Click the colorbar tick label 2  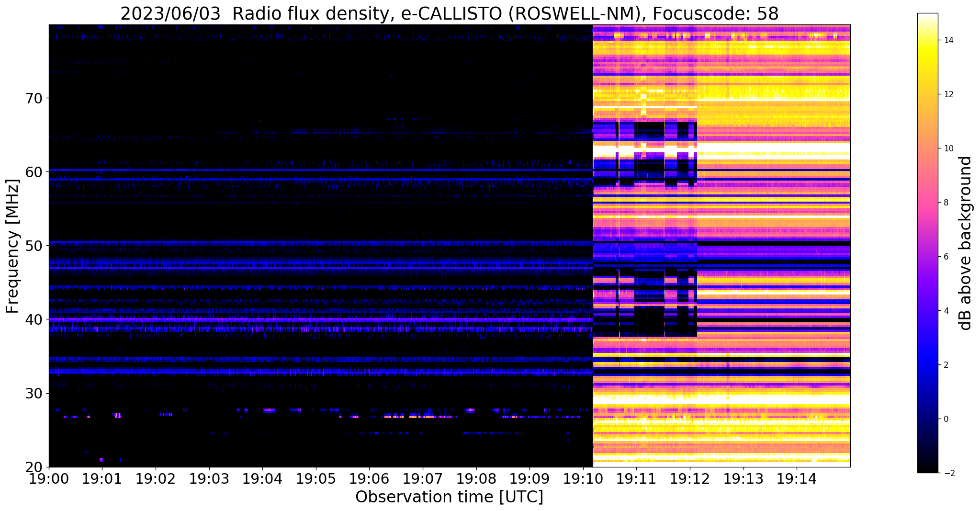click(x=946, y=365)
